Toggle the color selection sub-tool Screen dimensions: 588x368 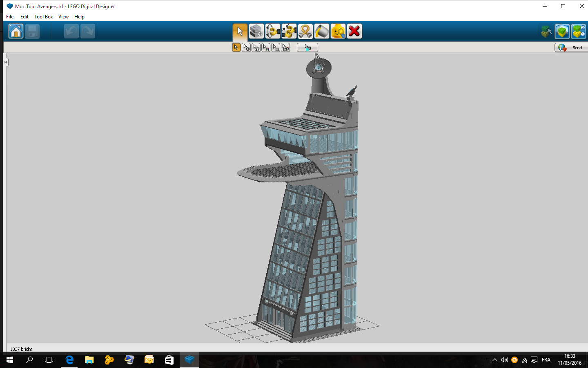coord(266,48)
